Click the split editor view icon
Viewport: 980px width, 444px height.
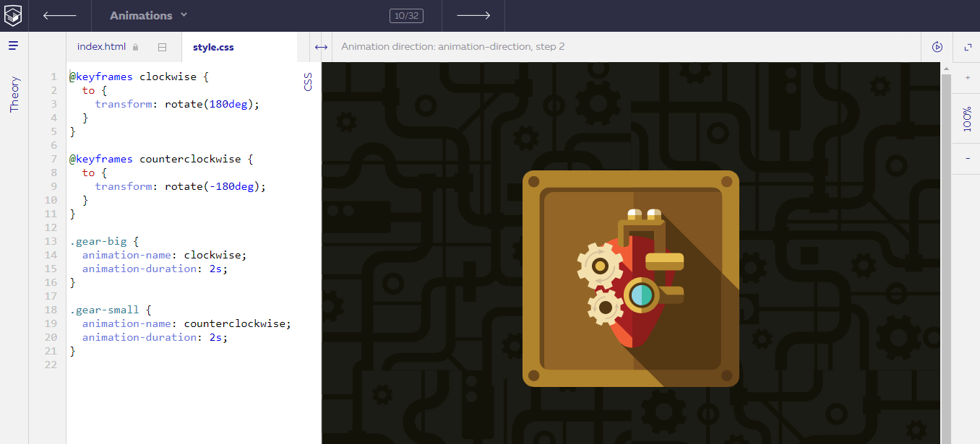[x=163, y=46]
